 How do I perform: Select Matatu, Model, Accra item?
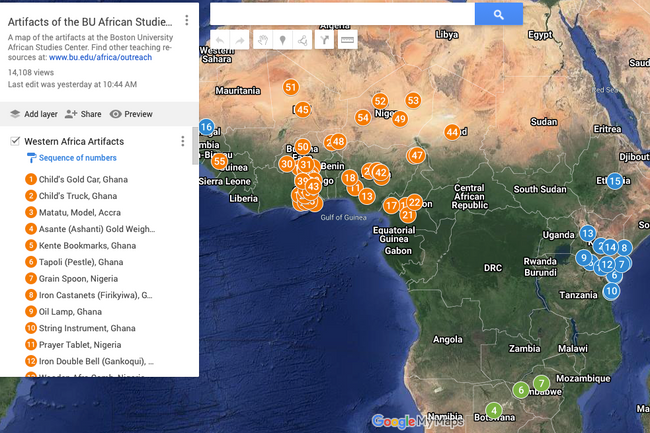tap(73, 213)
